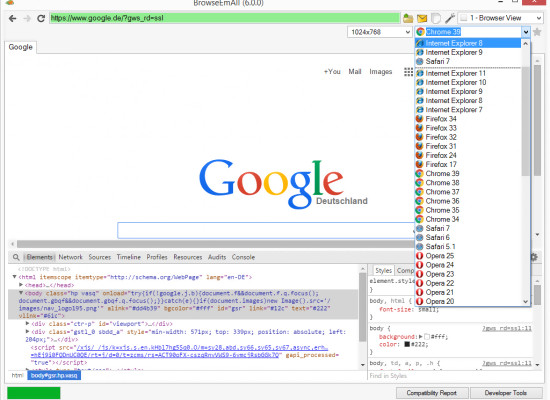Switch to the Google page tab
Screen dimensions: 550x400
[20, 47]
